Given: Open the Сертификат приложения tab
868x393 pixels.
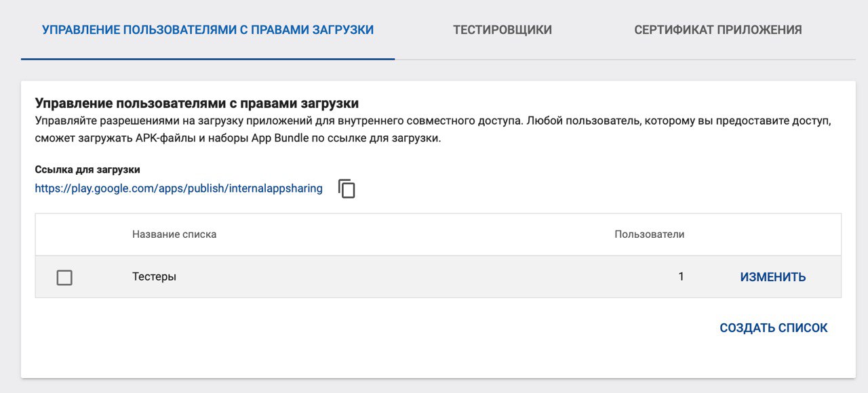Looking at the screenshot, I should [718, 30].
